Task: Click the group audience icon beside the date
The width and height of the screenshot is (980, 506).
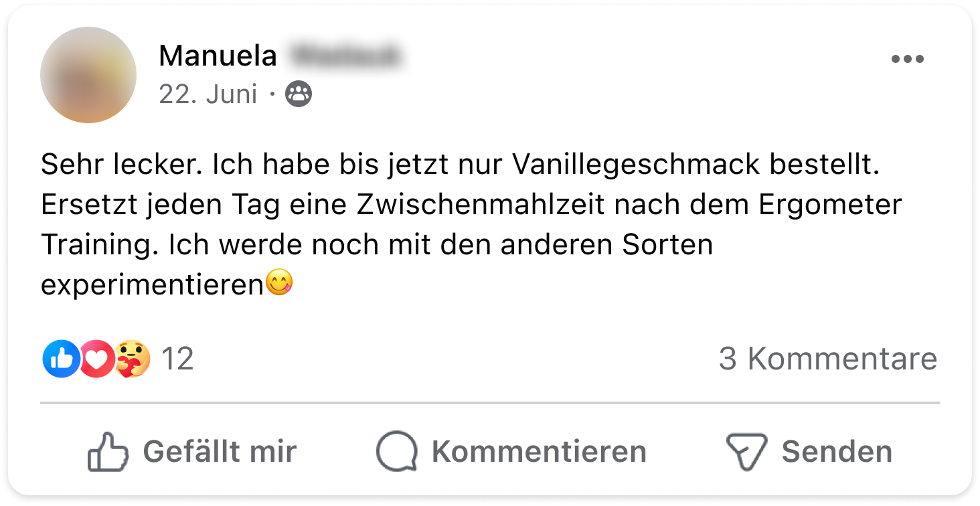Action: coord(299,95)
